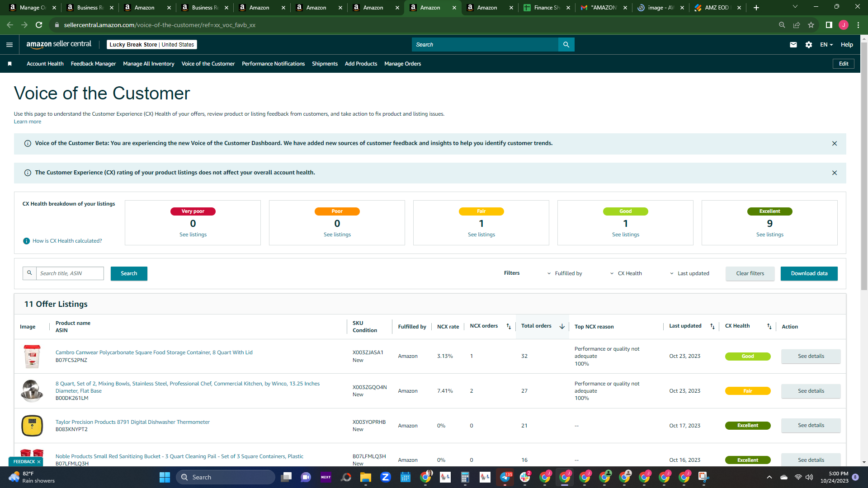The height and width of the screenshot is (488, 868).
Task: Sort the table by CX Health
Action: click(769, 326)
